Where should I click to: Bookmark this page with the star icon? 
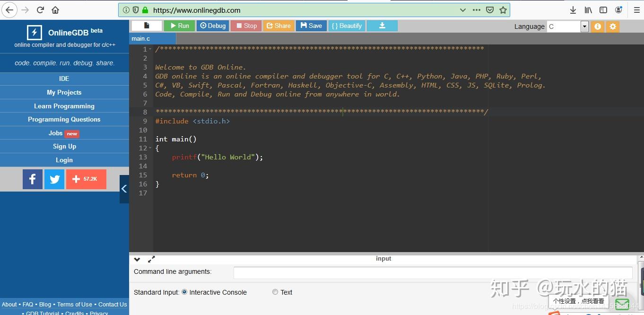click(x=503, y=10)
